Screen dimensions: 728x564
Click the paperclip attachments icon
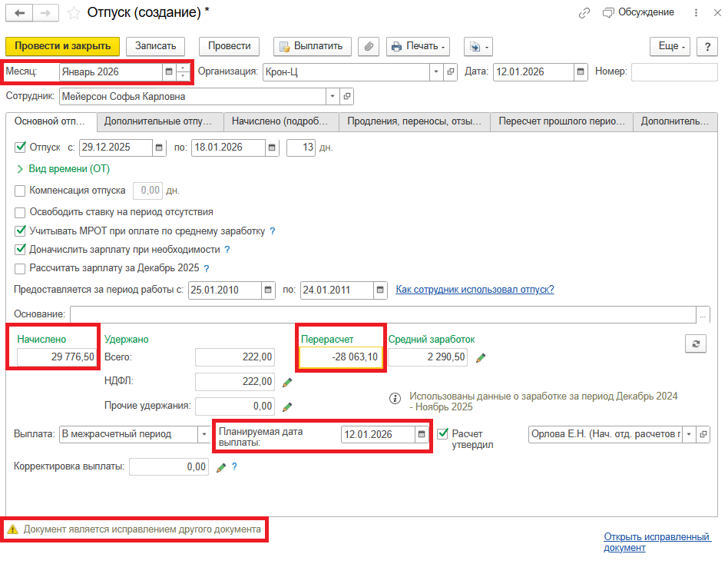369,46
